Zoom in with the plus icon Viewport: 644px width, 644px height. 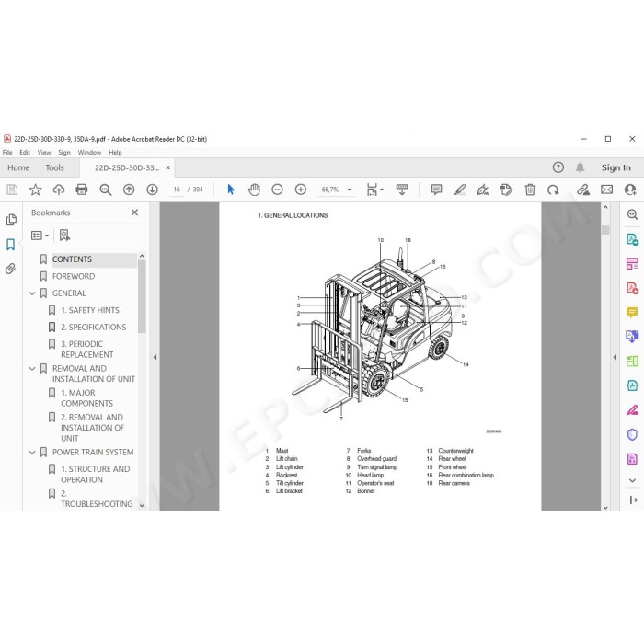(301, 190)
